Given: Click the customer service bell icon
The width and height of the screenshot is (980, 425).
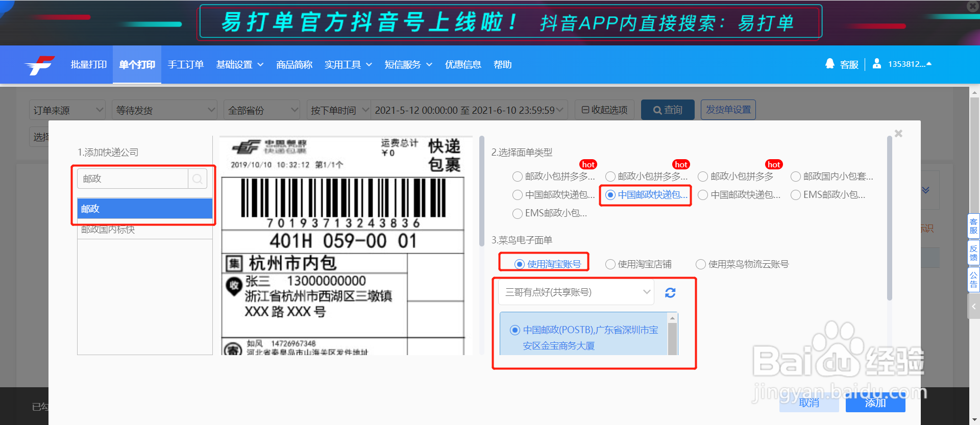Looking at the screenshot, I should (x=830, y=64).
